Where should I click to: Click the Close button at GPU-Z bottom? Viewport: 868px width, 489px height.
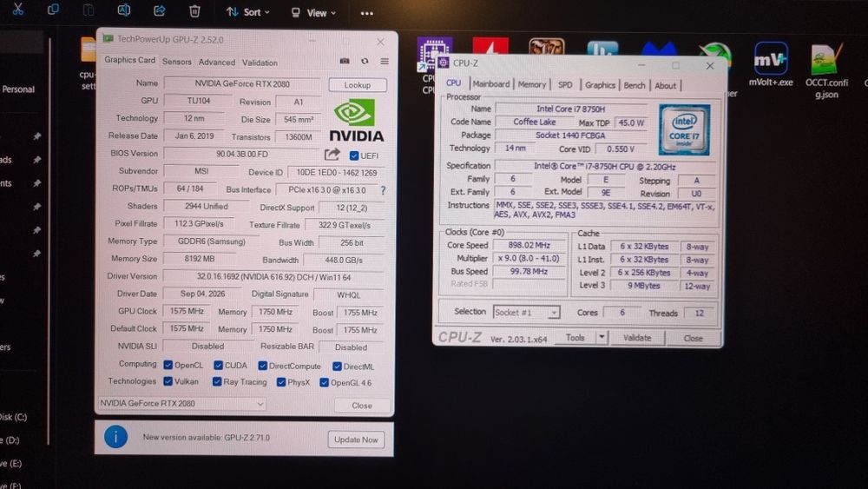(362, 406)
